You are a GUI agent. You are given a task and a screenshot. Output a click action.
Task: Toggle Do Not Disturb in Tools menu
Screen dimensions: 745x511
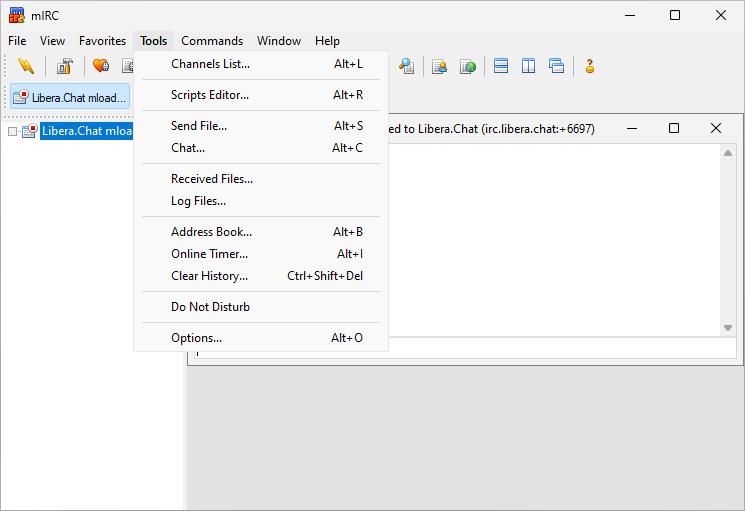(x=210, y=307)
